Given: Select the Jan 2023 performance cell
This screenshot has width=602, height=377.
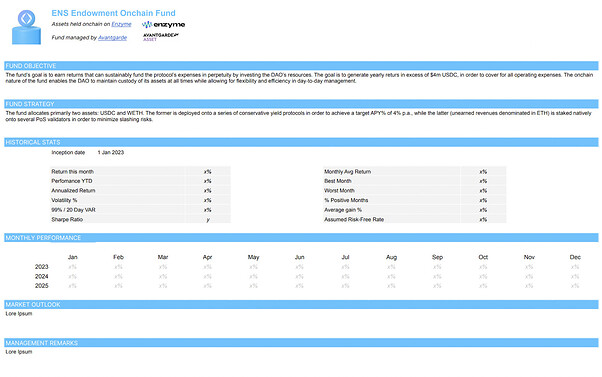Looking at the screenshot, I should (72, 267).
